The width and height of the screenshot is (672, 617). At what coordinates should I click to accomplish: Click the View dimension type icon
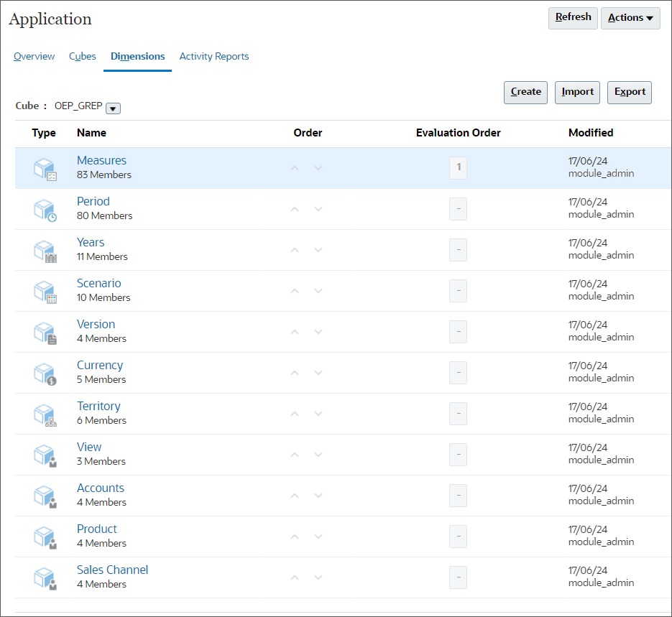[45, 456]
